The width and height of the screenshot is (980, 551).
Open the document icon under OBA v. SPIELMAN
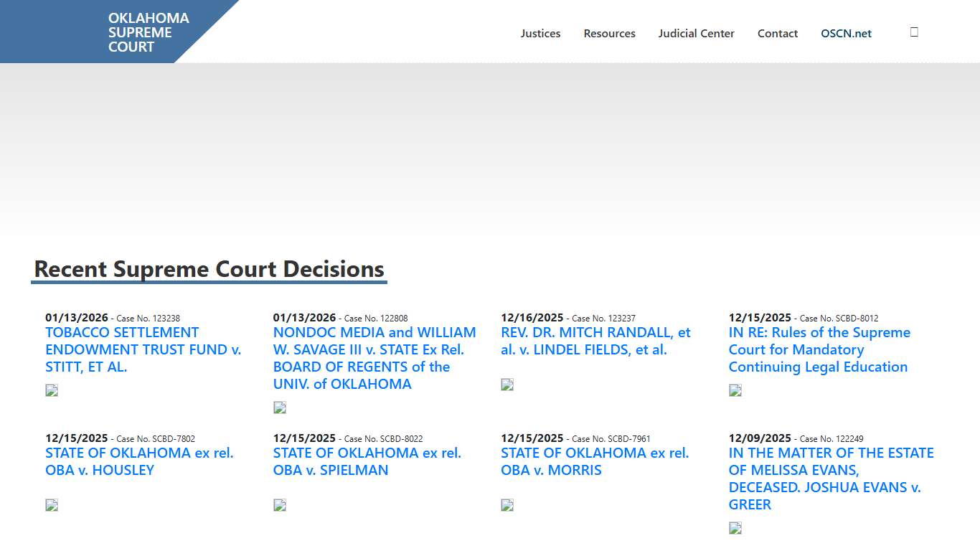click(x=279, y=504)
